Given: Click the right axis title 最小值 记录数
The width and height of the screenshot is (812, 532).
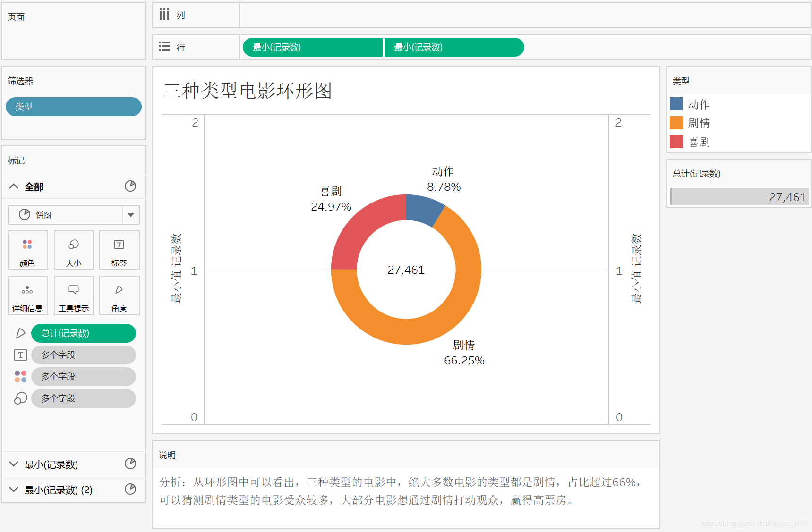Looking at the screenshot, I should [x=636, y=268].
